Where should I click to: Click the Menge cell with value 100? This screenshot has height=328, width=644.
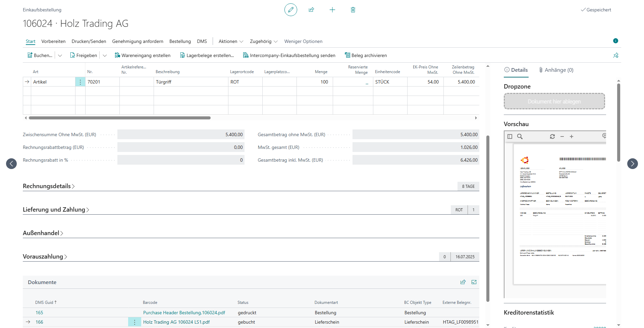315,82
